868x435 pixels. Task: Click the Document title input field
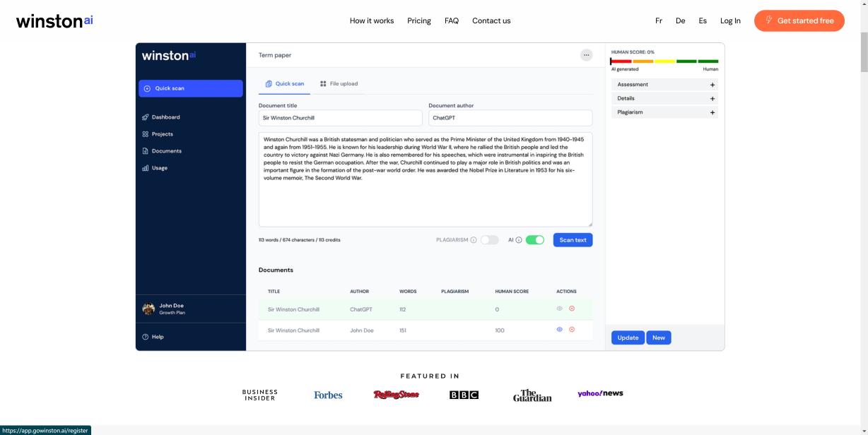point(340,118)
